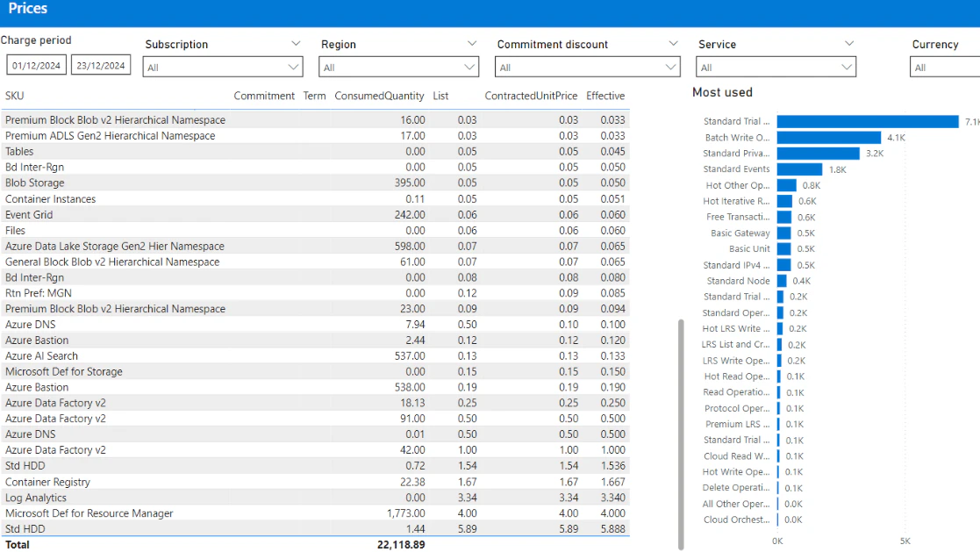Select the Hot Other Op... 0.8K bar
The width and height of the screenshot is (980, 552).
click(786, 185)
